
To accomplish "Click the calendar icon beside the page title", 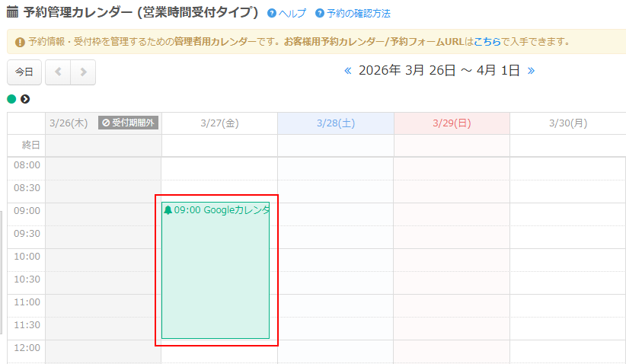I will [12, 13].
